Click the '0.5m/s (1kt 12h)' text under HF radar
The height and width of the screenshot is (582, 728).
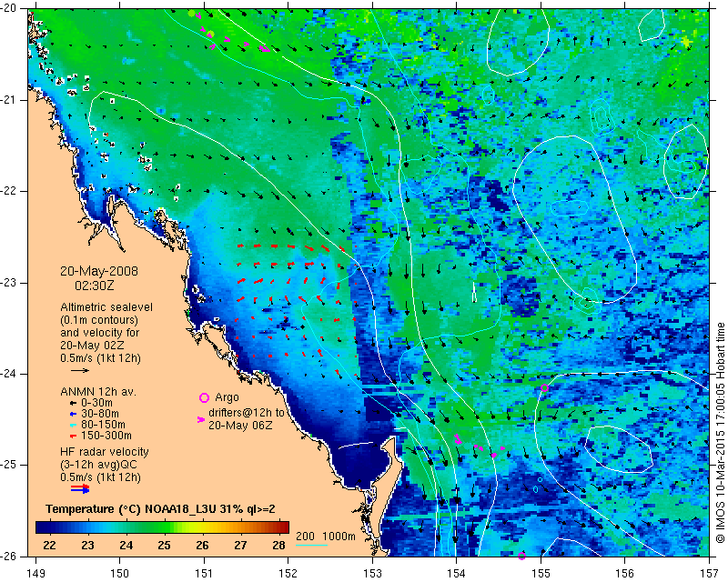coord(100,477)
